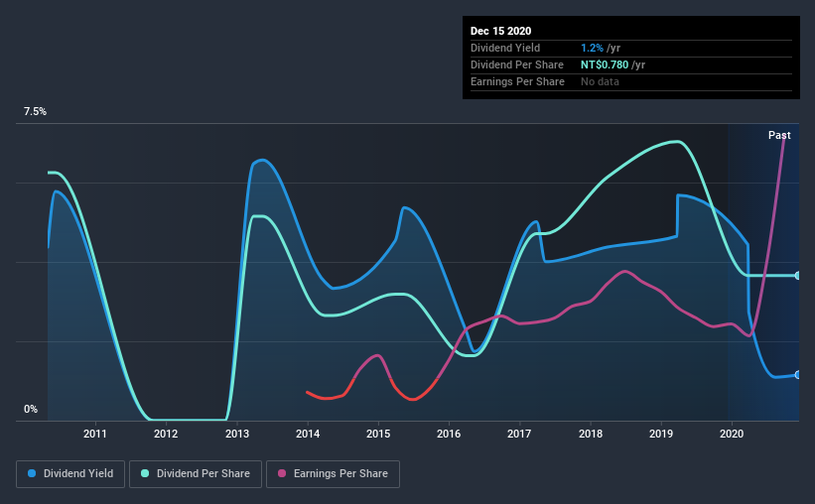815x504 pixels.
Task: Click the tooltip Dividend Per Share label
Action: 516,64
